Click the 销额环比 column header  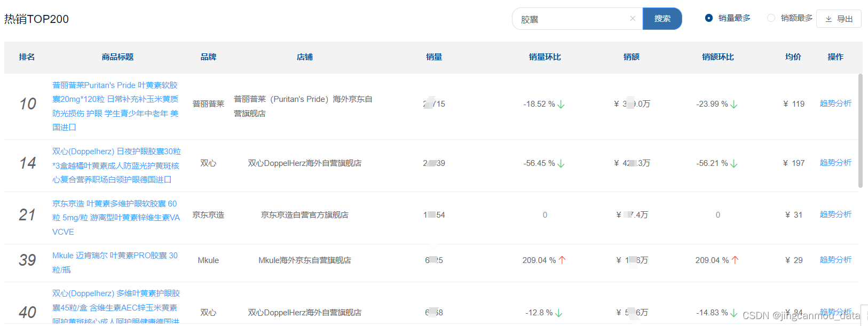(718, 57)
